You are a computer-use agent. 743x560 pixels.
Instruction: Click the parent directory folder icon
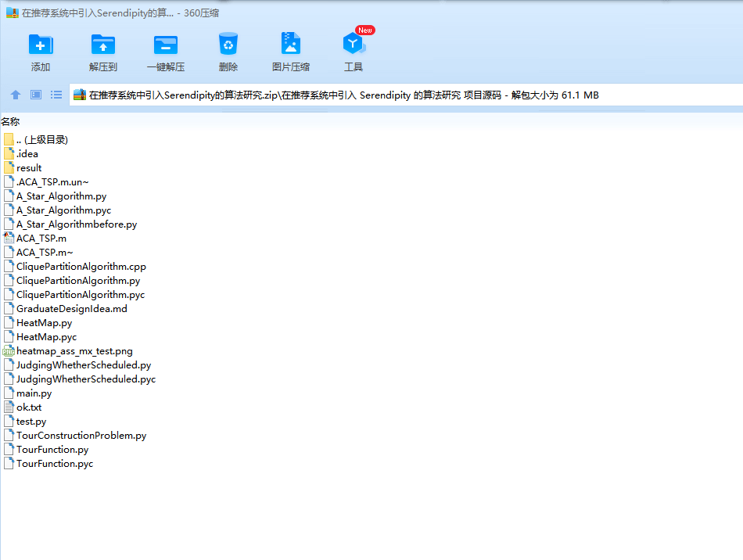9,139
